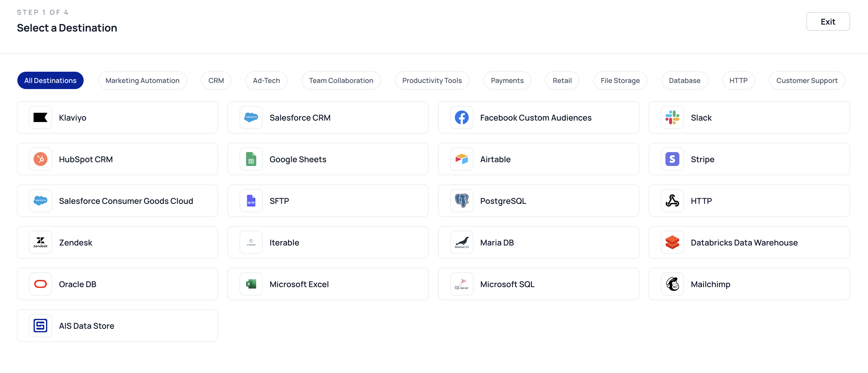The height and width of the screenshot is (373, 868).
Task: Click the Stripe purple S icon
Action: tap(672, 159)
